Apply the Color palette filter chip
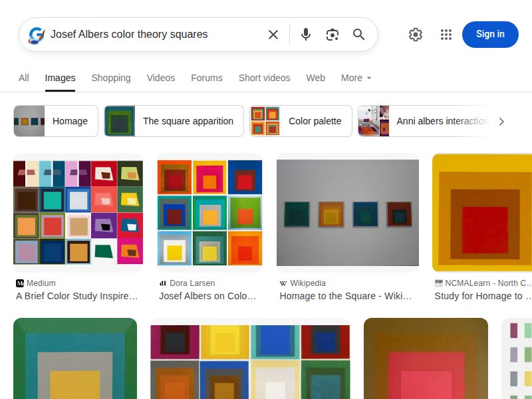This screenshot has width=532, height=399. coord(301,121)
